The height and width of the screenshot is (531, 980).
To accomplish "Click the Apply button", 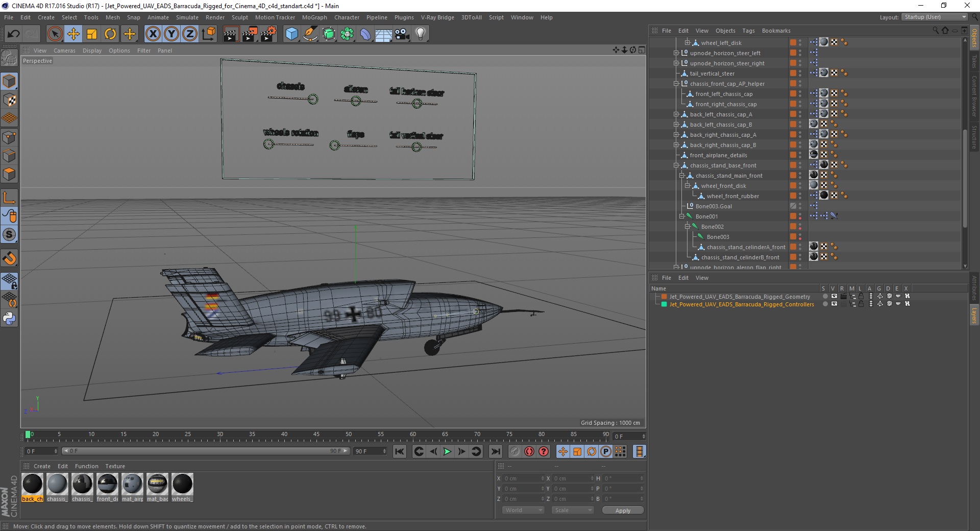I will [x=623, y=510].
